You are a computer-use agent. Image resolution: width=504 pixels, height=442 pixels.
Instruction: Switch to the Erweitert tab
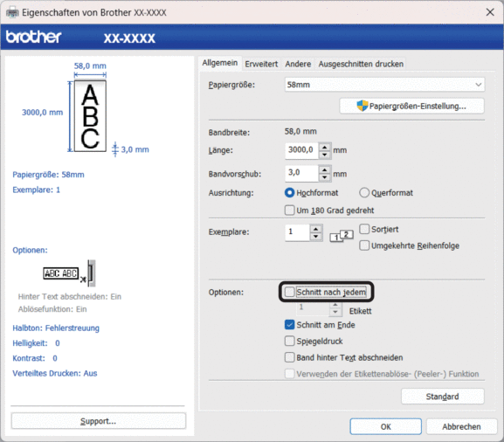coord(261,64)
